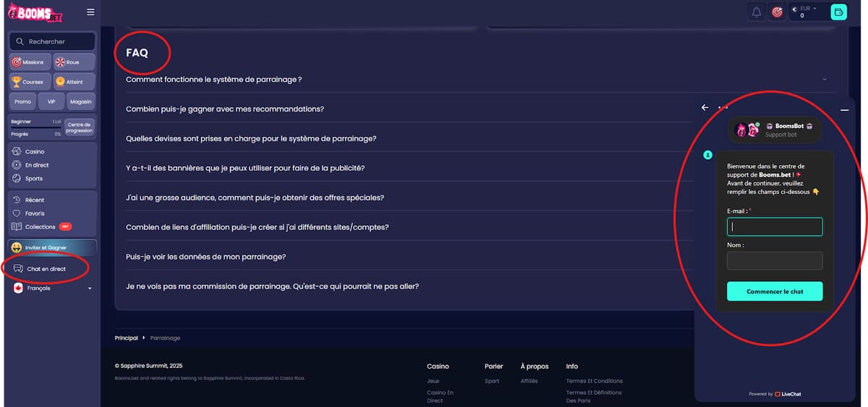Click the Nom field in chat
The image size is (868, 407).
pyautogui.click(x=775, y=261)
